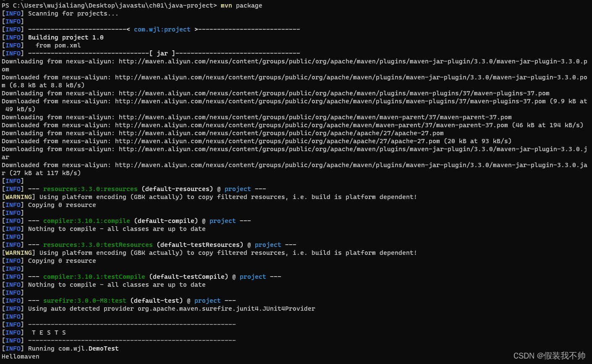Click the maven-parent-37.pom Downloading URL

pyautogui.click(x=315, y=117)
